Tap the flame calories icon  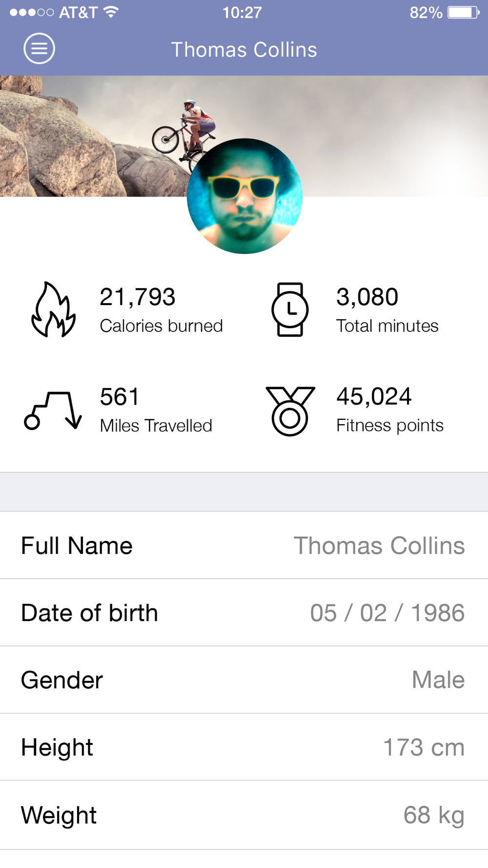[x=54, y=310]
